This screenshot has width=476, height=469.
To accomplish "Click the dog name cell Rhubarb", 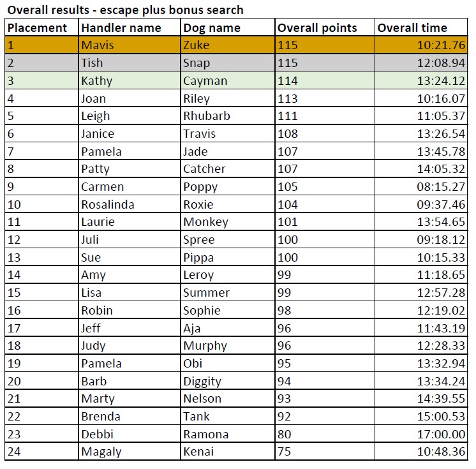I will [228, 116].
